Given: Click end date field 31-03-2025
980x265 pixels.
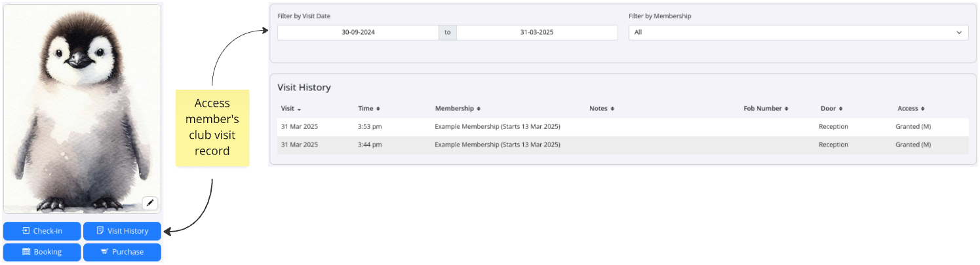Looking at the screenshot, I should point(537,32).
